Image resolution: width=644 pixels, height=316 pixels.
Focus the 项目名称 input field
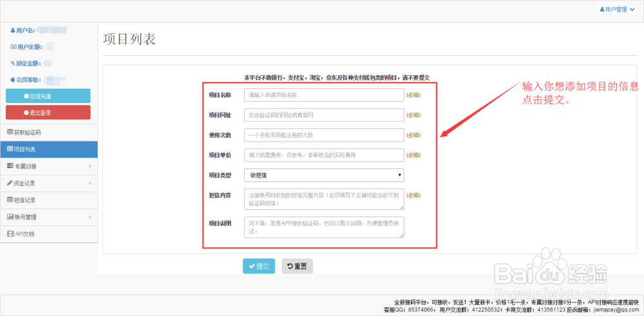tap(324, 95)
